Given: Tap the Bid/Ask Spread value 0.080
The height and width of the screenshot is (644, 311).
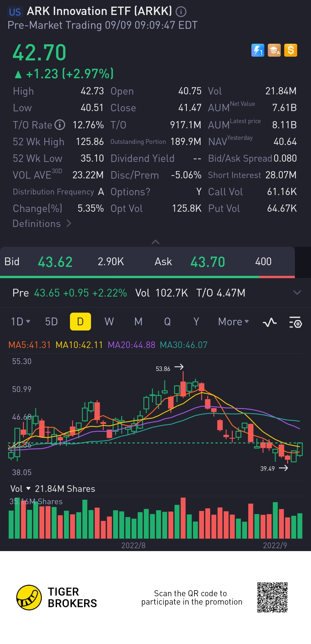Looking at the screenshot, I should pyautogui.click(x=285, y=158).
